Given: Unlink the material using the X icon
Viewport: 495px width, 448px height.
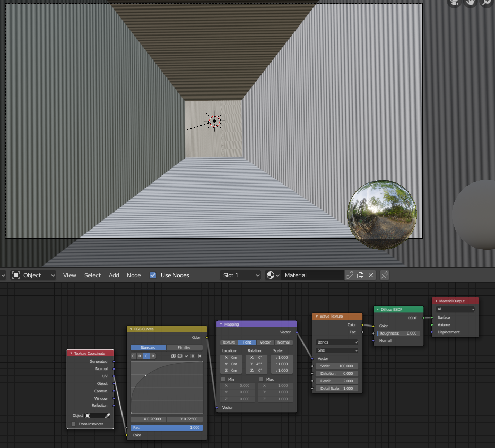Looking at the screenshot, I should (x=371, y=275).
